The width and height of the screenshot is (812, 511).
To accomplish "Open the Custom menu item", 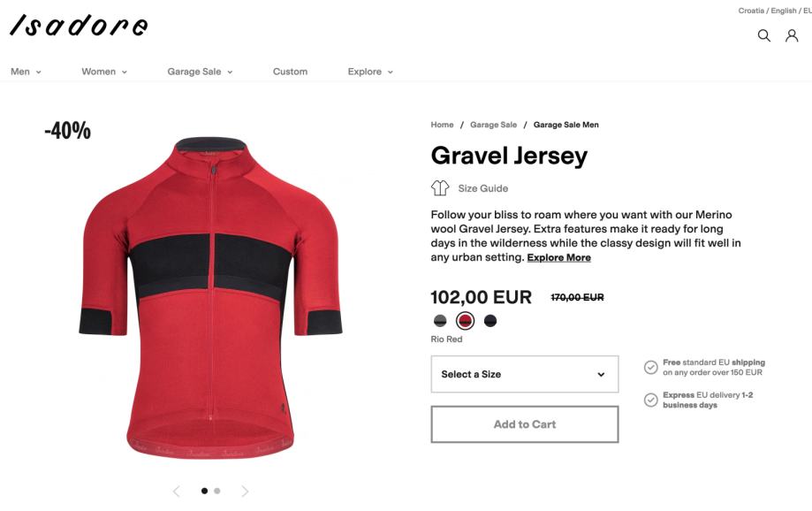I will pyautogui.click(x=290, y=72).
